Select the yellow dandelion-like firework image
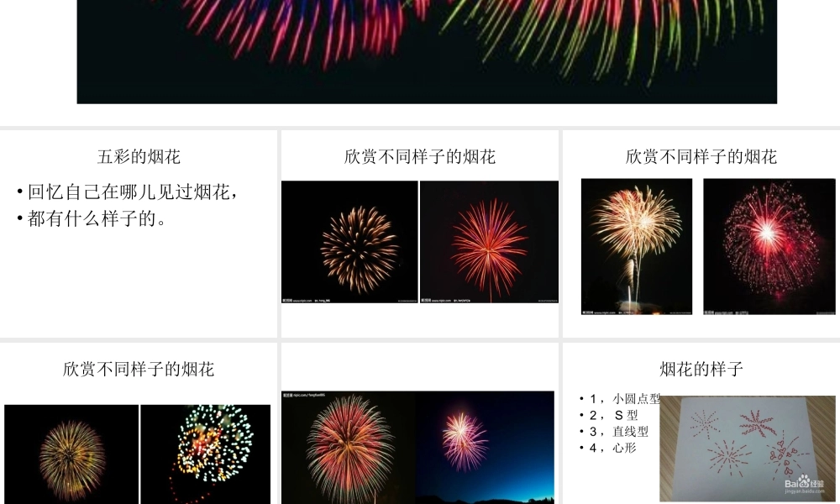Viewport: 840px width, 504px height. pos(71,454)
